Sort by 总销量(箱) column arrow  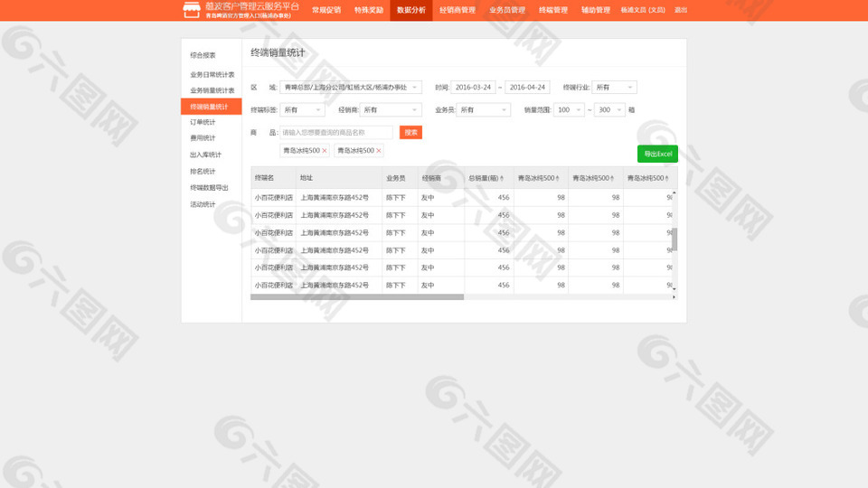pos(502,178)
